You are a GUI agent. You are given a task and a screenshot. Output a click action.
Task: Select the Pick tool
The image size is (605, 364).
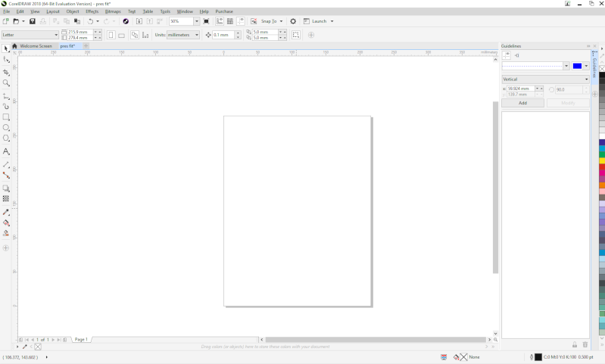click(6, 48)
